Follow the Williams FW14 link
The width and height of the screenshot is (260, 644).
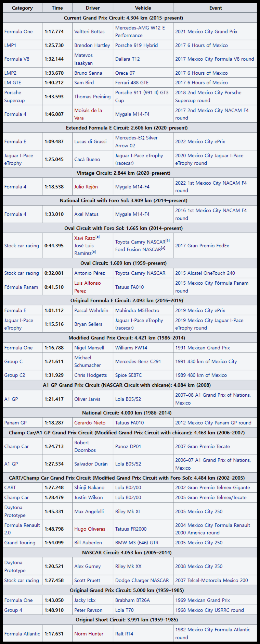(x=131, y=348)
